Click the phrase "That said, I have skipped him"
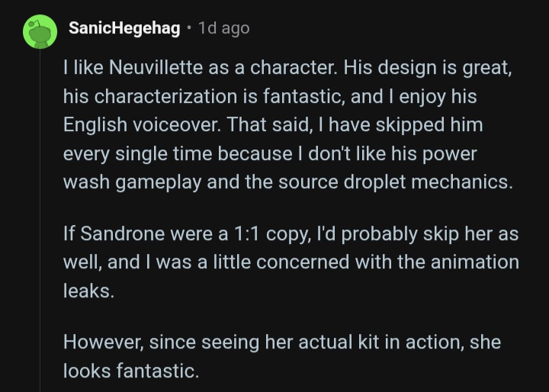This screenshot has height=392, width=549. [355, 125]
